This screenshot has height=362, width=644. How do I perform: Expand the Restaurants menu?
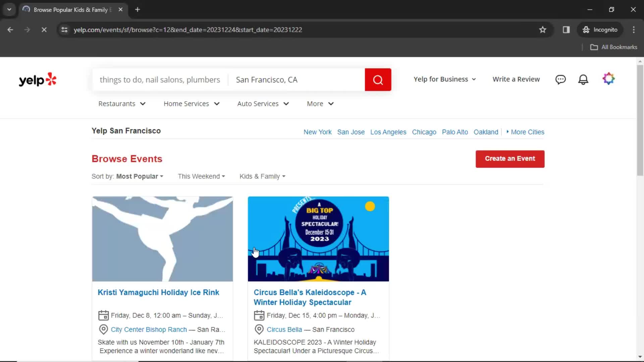click(122, 104)
